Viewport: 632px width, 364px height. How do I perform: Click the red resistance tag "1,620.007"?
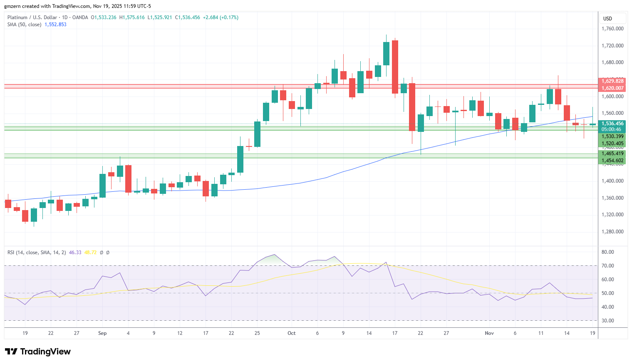tap(612, 88)
